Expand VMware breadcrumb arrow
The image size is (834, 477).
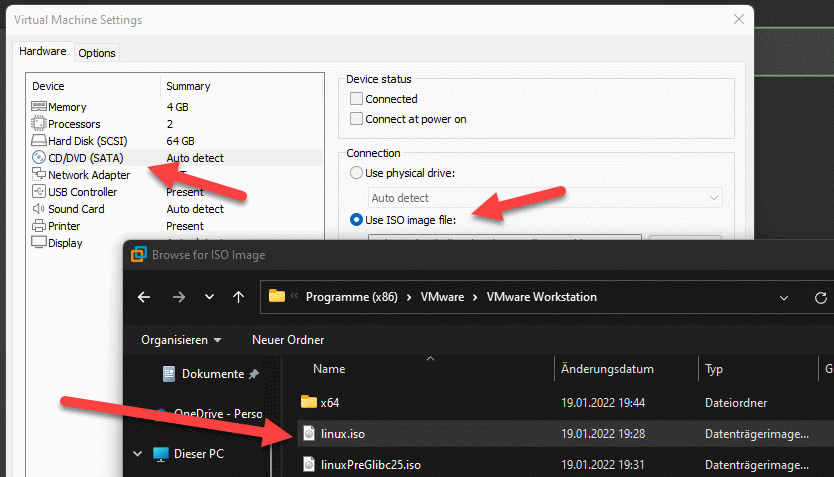click(475, 297)
